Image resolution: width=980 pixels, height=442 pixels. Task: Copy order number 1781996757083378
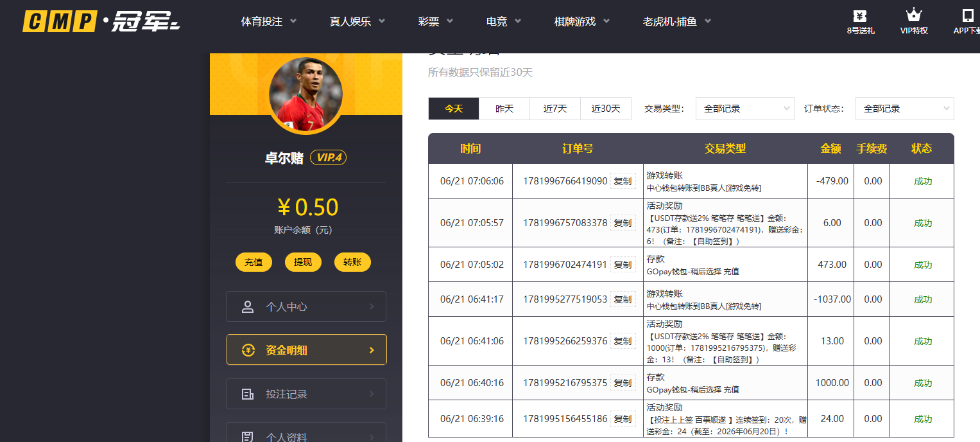coord(623,223)
